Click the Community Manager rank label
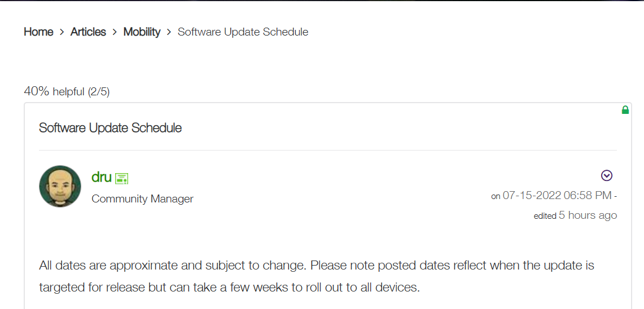Screen dimensions: 644x309 coord(142,199)
